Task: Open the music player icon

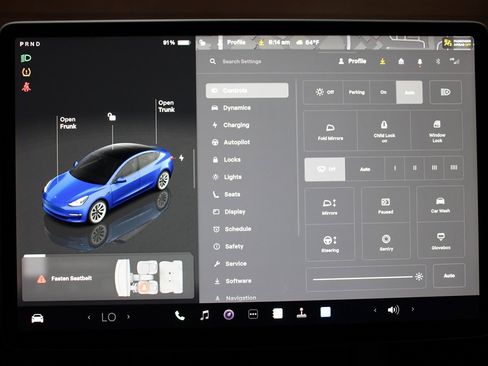Action: tap(205, 315)
